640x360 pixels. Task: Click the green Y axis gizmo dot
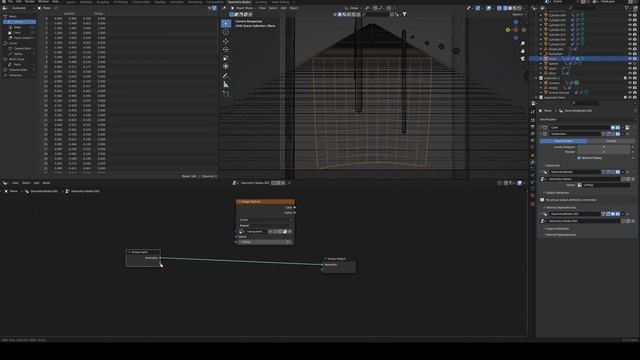point(508,30)
